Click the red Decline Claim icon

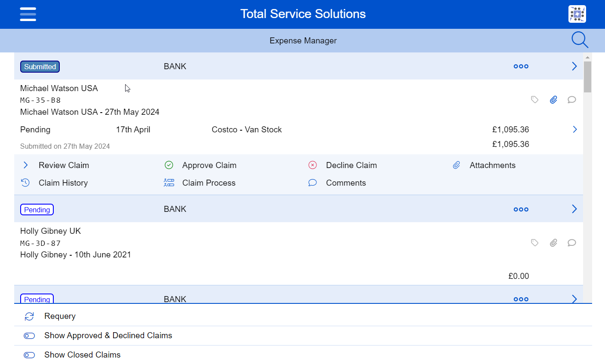tap(313, 165)
